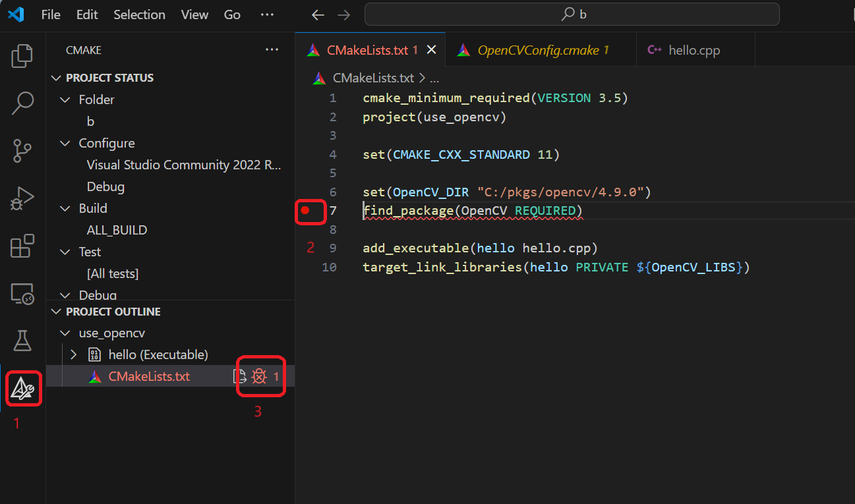Collapse the PROJECT STATUS section
855x504 pixels.
point(56,77)
